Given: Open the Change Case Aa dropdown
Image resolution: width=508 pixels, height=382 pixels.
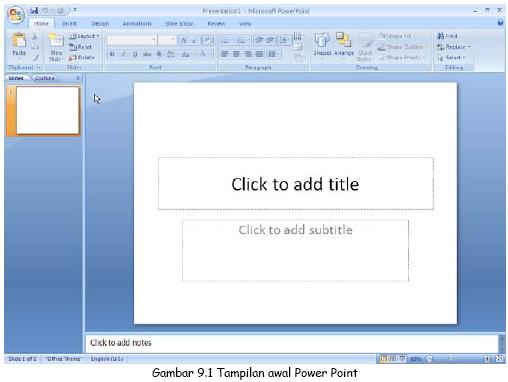Looking at the screenshot, I should tap(186, 54).
